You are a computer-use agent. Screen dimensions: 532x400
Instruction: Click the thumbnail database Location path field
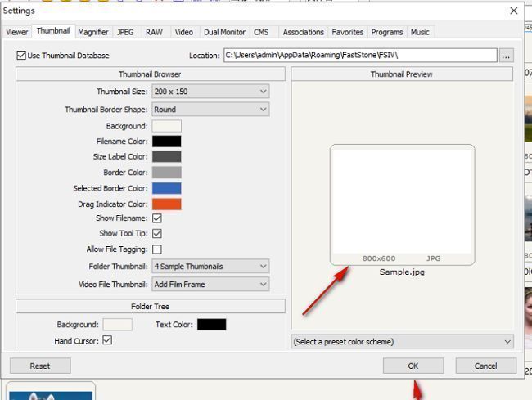(x=360, y=56)
